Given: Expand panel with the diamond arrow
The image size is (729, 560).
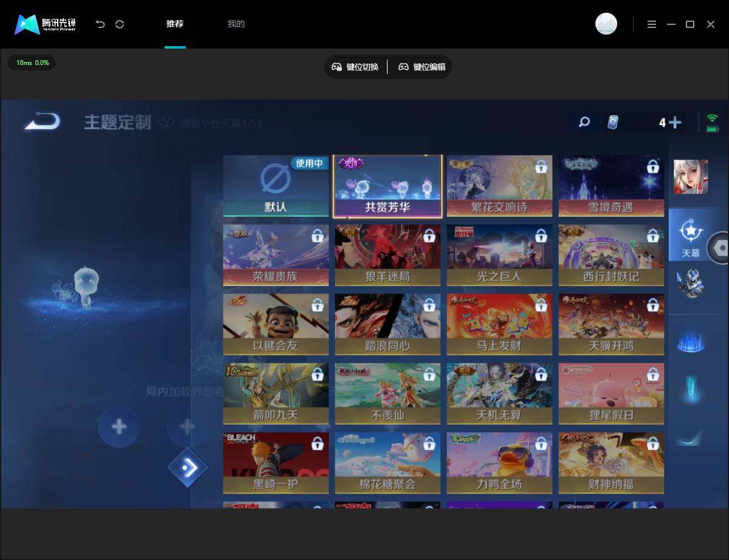Looking at the screenshot, I should (188, 467).
